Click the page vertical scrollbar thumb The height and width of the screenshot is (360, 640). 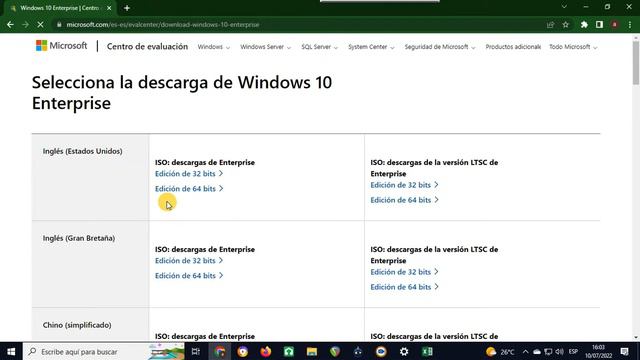[x=636, y=63]
